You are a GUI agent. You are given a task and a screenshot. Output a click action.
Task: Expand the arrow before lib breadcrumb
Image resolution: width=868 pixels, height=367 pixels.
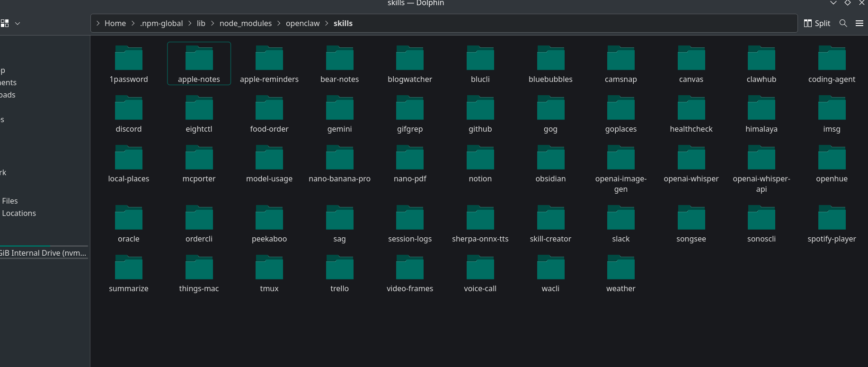190,23
